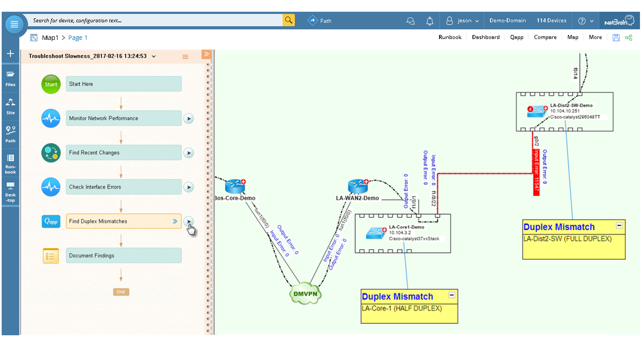The height and width of the screenshot is (348, 644).
Task: Open Site in the left sidebar
Action: coord(10,106)
